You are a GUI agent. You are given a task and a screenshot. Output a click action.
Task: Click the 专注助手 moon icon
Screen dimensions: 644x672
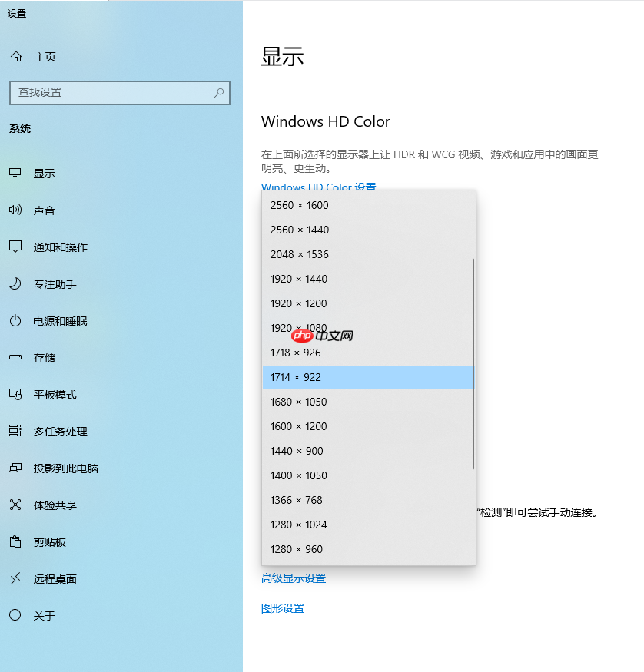[x=17, y=283]
